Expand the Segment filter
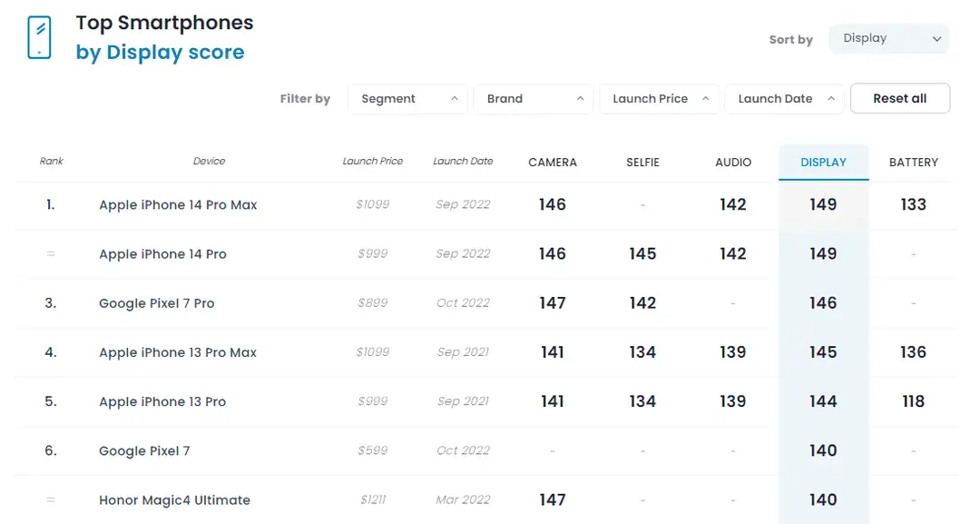This screenshot has height=524, width=980. point(407,99)
